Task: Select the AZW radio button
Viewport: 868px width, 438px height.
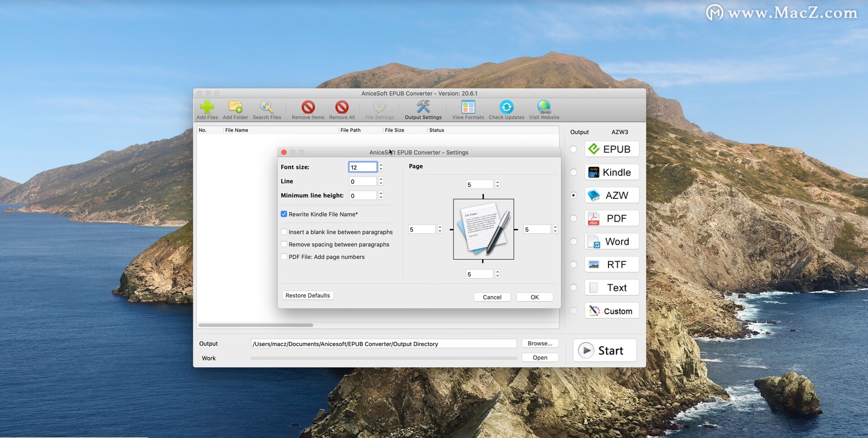Action: 573,195
